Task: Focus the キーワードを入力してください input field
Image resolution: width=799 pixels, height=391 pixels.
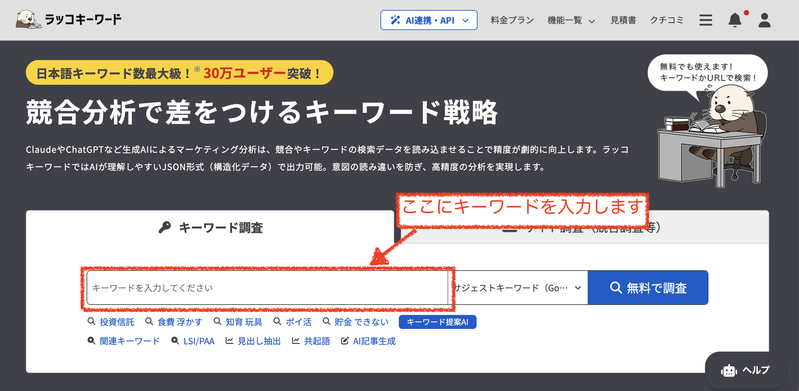Action: pos(267,288)
